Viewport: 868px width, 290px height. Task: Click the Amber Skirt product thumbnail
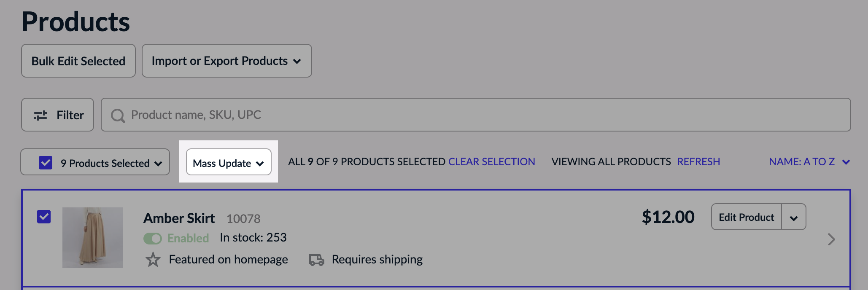93,238
